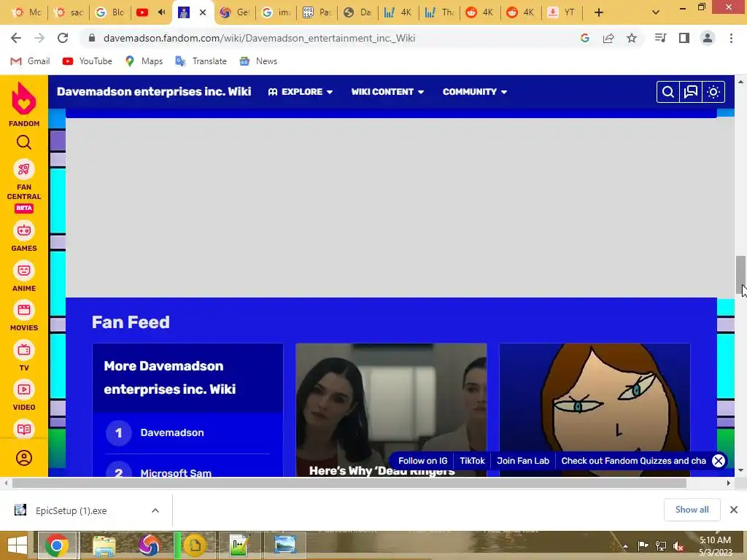Screen dimensions: 747x560
Task: Open Microsoft Sam in the ranked list
Action: click(x=176, y=472)
